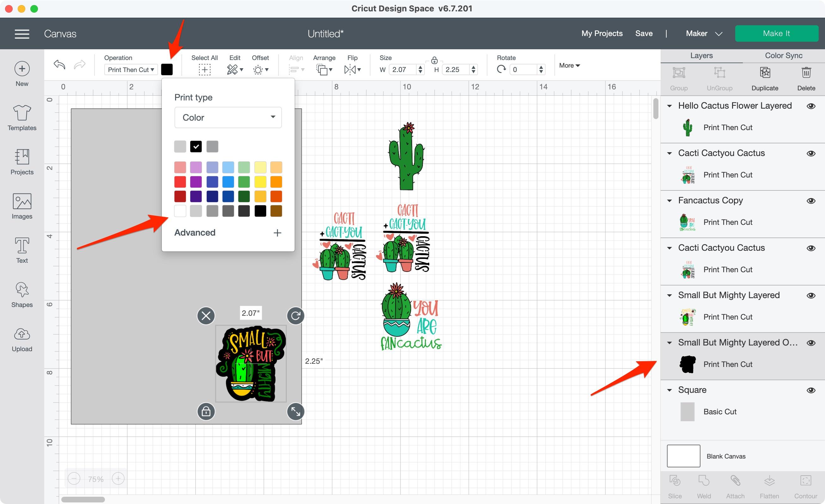This screenshot has height=504, width=825.
Task: Click the Group layers icon
Action: (679, 73)
